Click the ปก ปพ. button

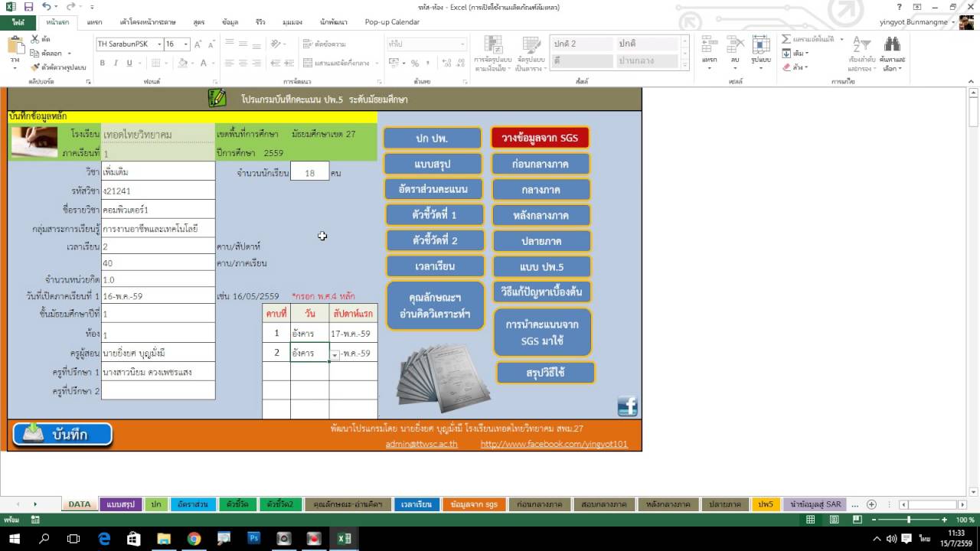point(433,139)
